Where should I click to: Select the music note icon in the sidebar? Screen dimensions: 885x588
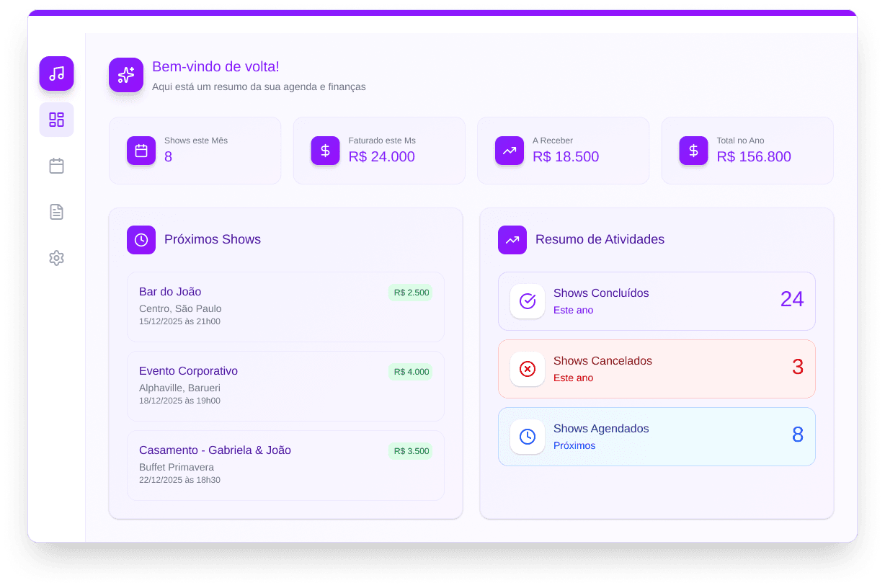click(x=56, y=73)
